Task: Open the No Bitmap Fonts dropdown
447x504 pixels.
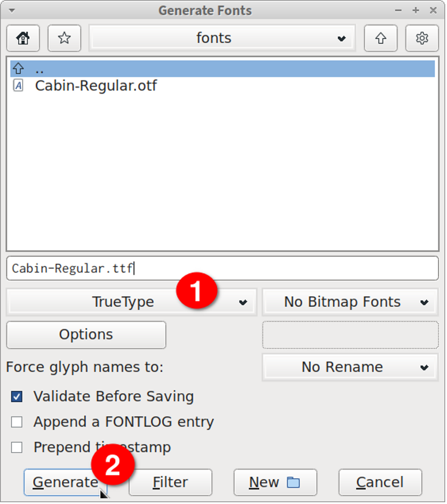Action: (x=350, y=302)
